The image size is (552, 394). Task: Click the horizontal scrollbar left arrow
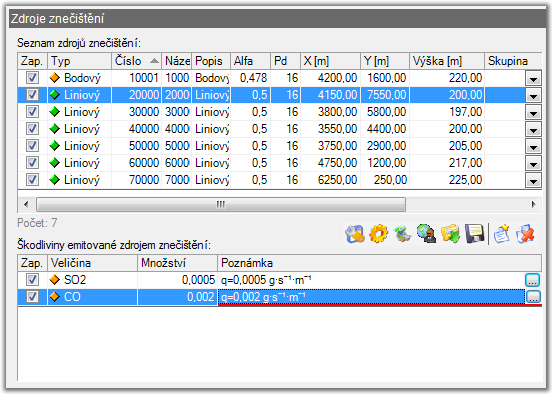[x=26, y=204]
